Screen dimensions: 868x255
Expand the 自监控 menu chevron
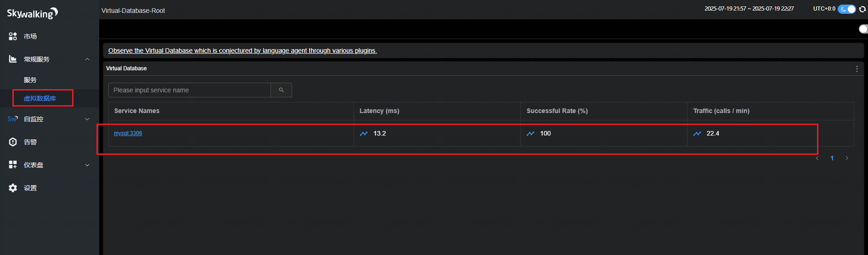[x=87, y=119]
